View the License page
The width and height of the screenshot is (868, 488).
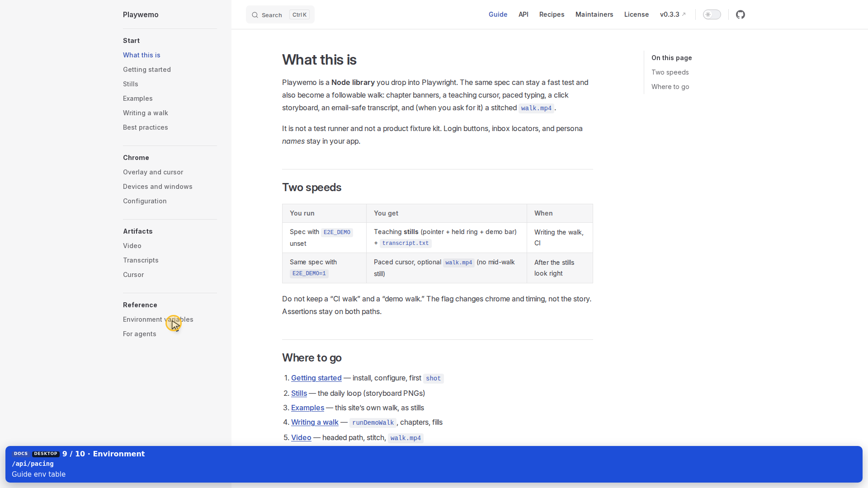coord(637,14)
